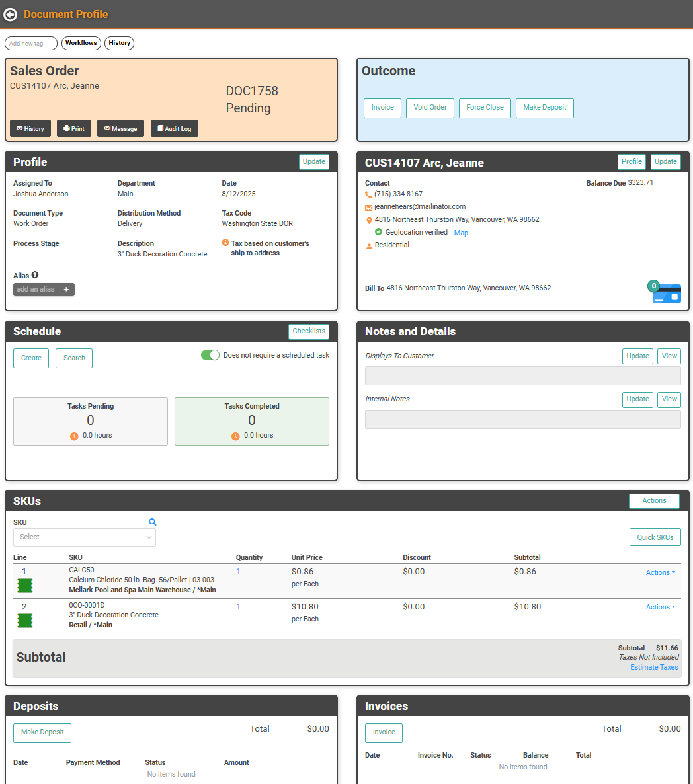Click the Void Order button
Image resolution: width=693 pixels, height=784 pixels.
[430, 108]
